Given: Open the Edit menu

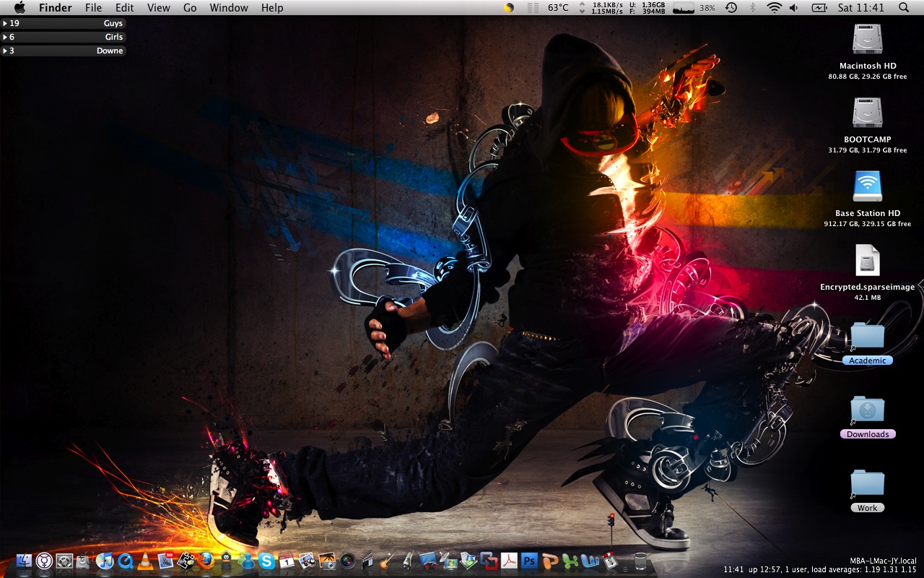Looking at the screenshot, I should point(125,7).
